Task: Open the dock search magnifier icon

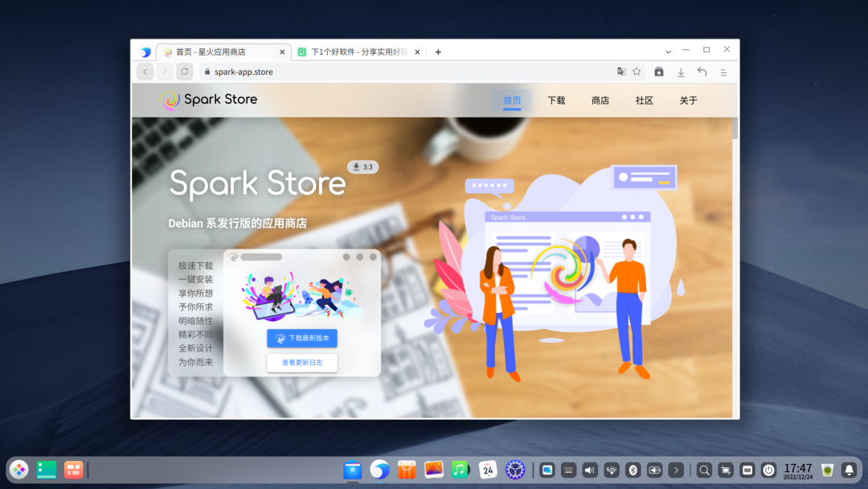Action: (x=704, y=471)
